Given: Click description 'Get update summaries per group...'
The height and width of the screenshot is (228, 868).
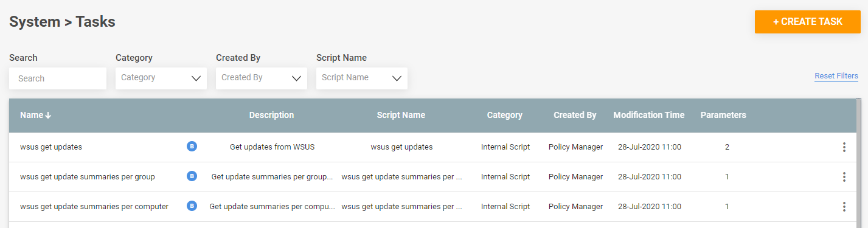Looking at the screenshot, I should (272, 177).
